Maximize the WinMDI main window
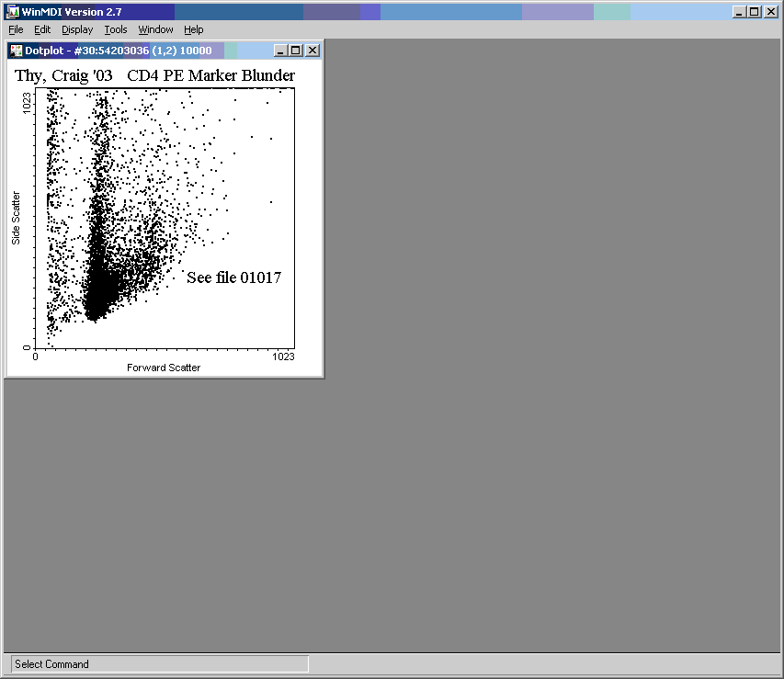This screenshot has height=679, width=784. click(x=755, y=12)
